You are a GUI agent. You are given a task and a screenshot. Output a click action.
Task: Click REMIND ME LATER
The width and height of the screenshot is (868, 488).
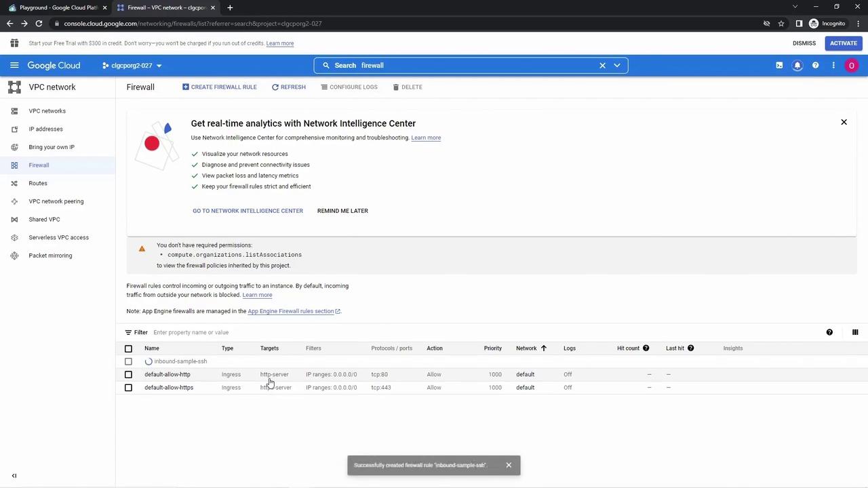pyautogui.click(x=342, y=211)
